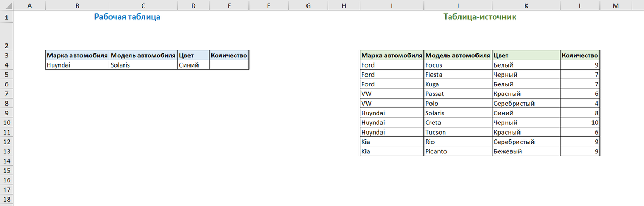Select the "Solaris" cell in column C

(x=143, y=65)
